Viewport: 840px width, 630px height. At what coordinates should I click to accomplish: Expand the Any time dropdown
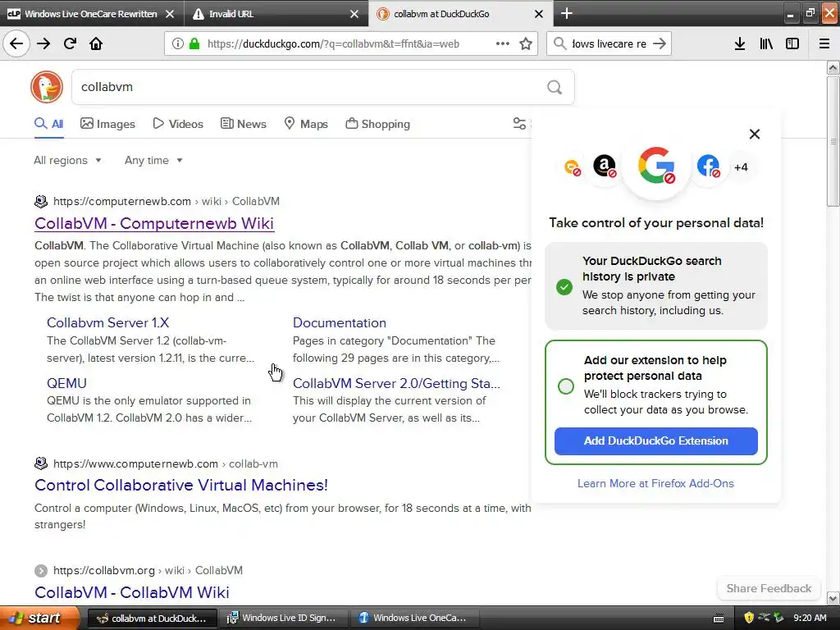[153, 160]
